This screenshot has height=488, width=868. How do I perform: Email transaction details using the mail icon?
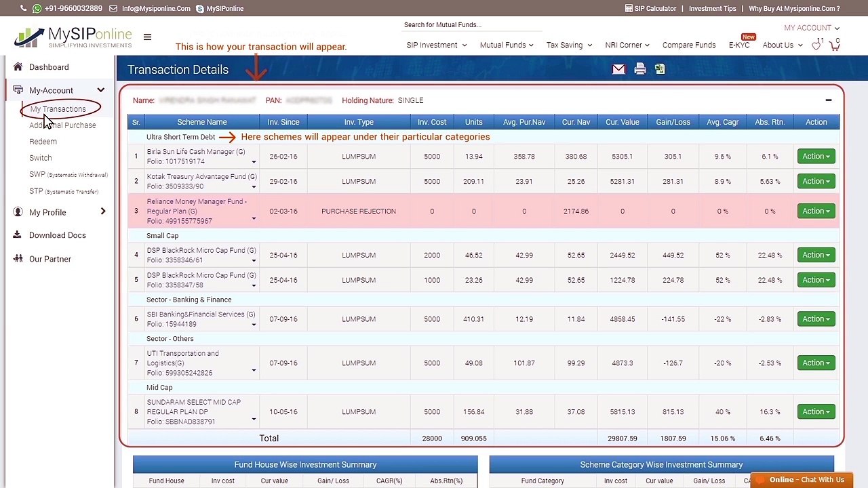(x=618, y=69)
